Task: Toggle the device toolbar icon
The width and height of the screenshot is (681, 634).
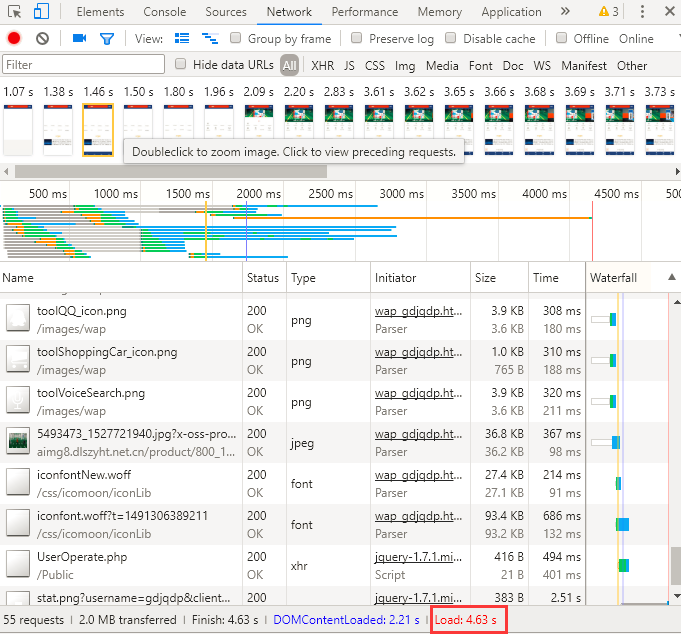Action: (41, 12)
